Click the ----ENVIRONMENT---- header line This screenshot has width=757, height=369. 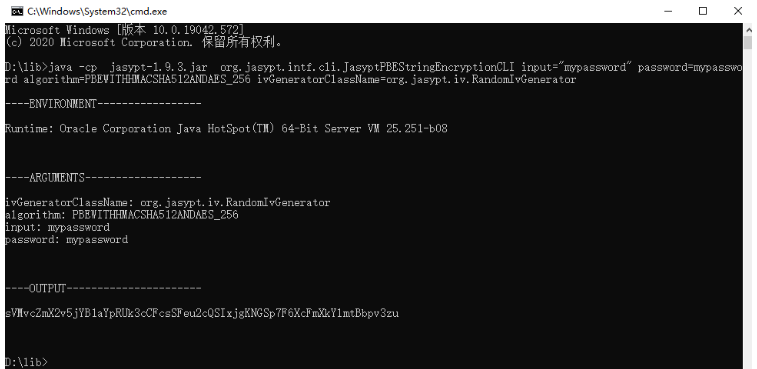(x=103, y=104)
